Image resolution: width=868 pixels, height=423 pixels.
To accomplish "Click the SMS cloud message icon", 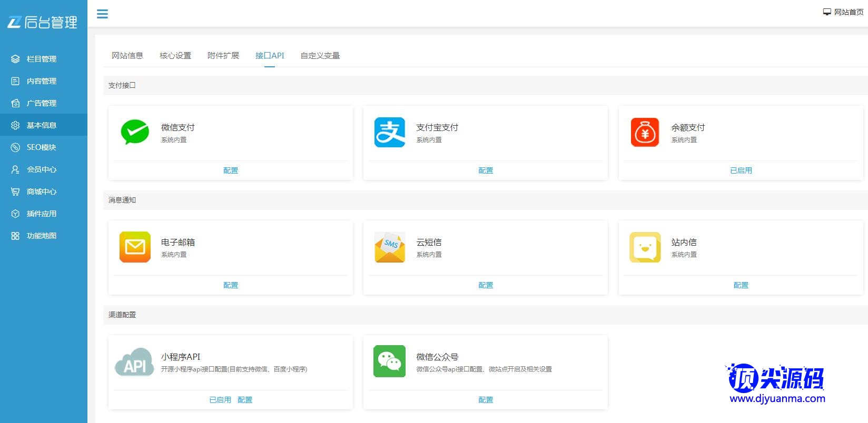I will coord(390,247).
